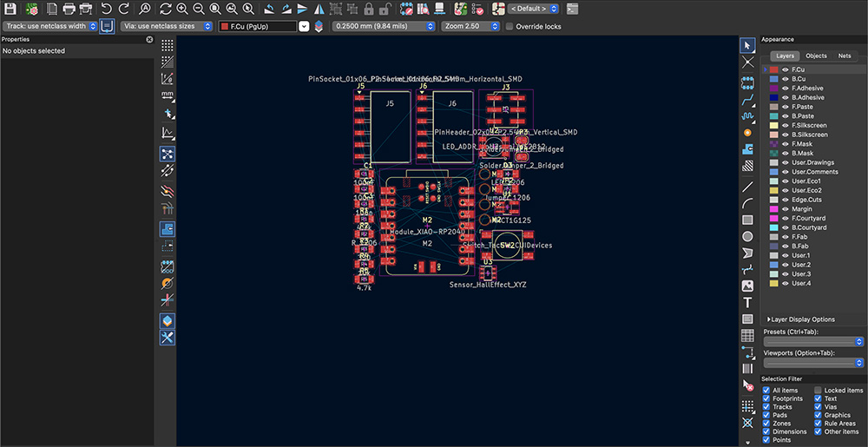Expand Layer Display Options

point(800,319)
